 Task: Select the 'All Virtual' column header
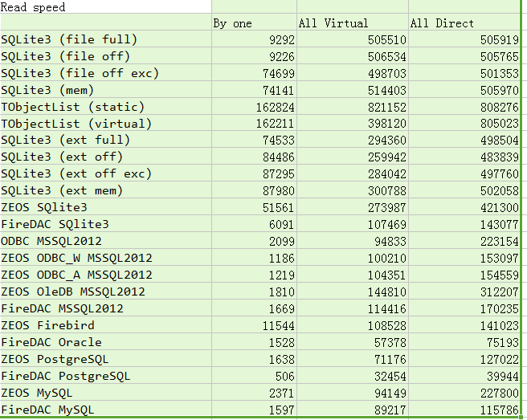point(353,22)
